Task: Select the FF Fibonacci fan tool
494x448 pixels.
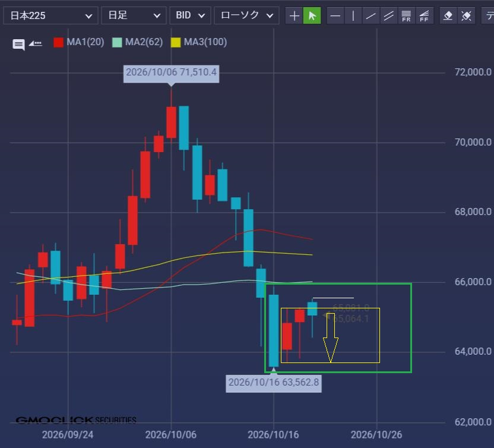Action: click(424, 15)
